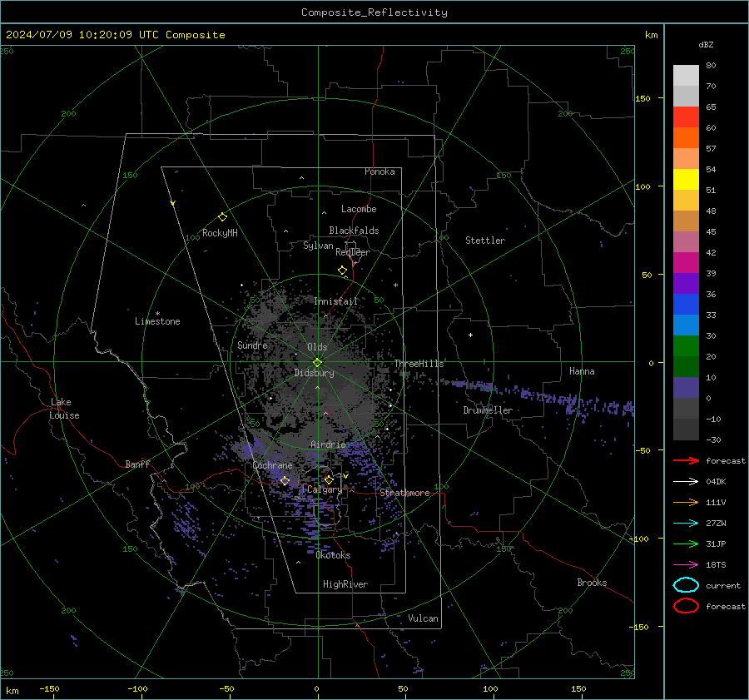
Task: Click the Strathmore label
Action: 404,493
